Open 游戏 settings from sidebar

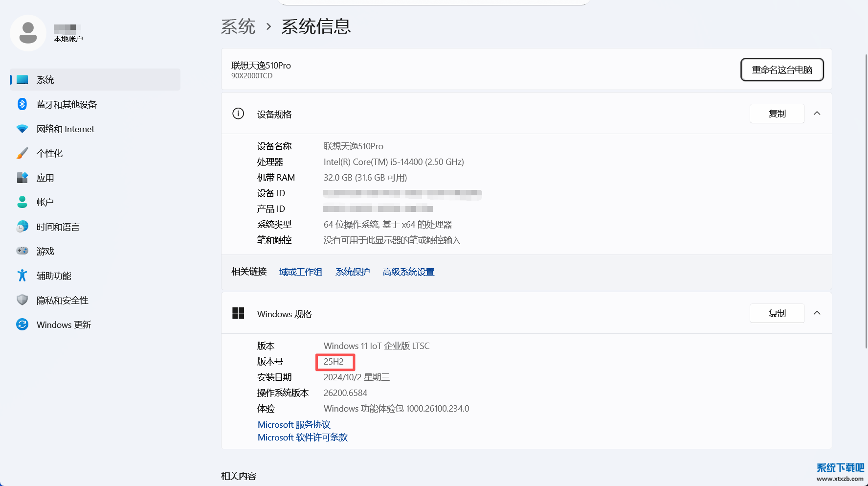point(45,251)
